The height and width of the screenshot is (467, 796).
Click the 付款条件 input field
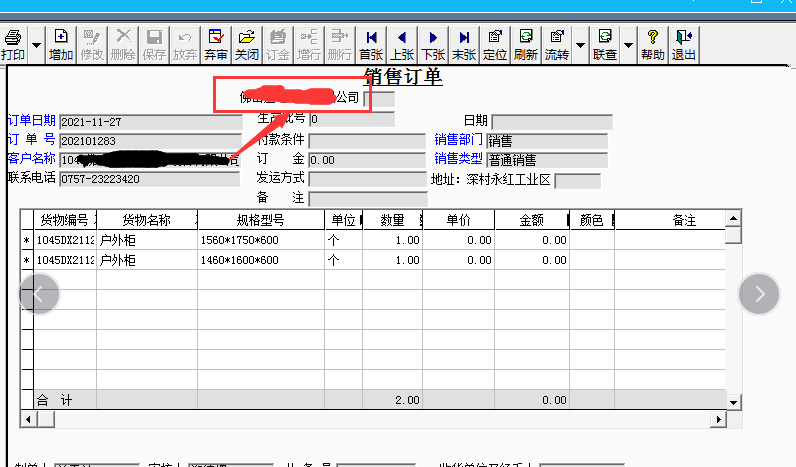368,141
